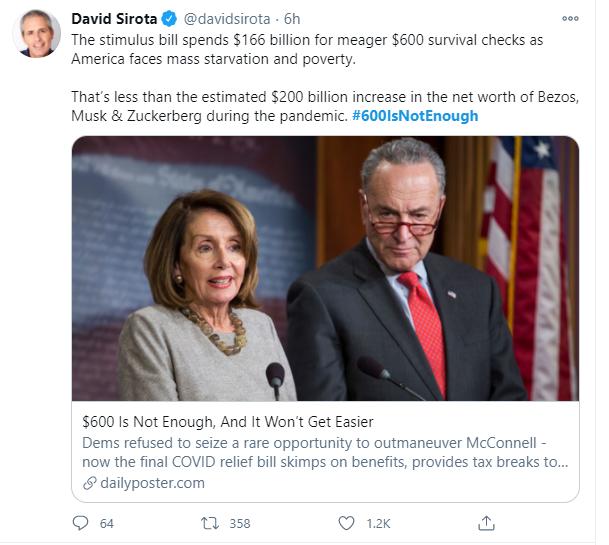Open the three-dot more options menu
This screenshot has height=545, width=609.
point(570,19)
